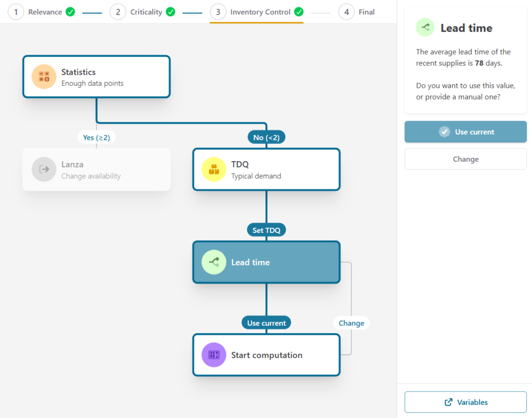
Task: Select the 'Yes (≥2)' branch label
Action: pyautogui.click(x=97, y=137)
